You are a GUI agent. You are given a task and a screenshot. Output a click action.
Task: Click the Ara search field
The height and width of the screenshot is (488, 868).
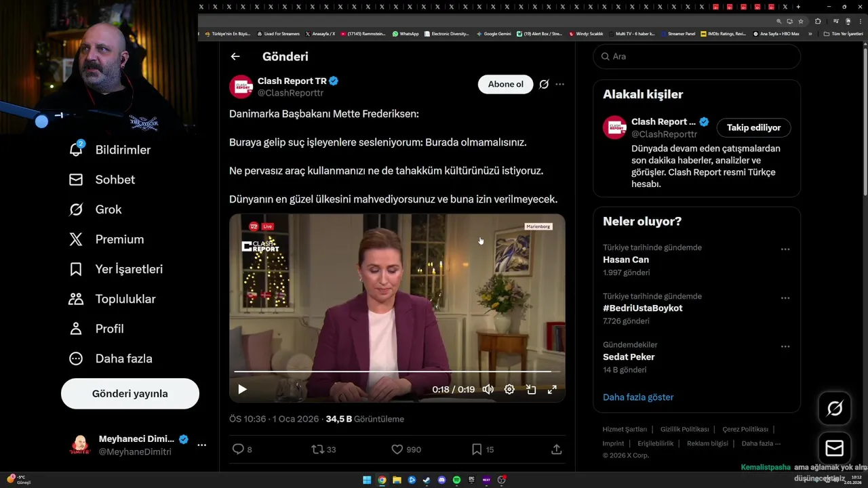tap(697, 56)
